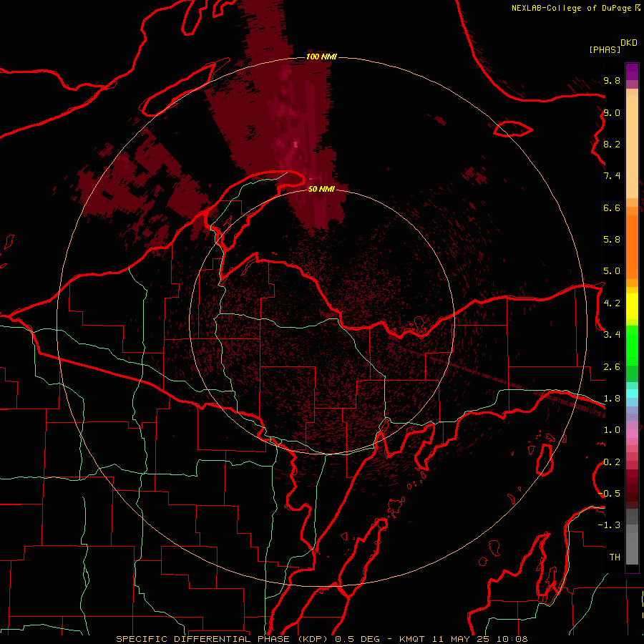This screenshot has width=644, height=644.
Task: Pick the pink color bar segment beside 1.0
Action: (632, 434)
